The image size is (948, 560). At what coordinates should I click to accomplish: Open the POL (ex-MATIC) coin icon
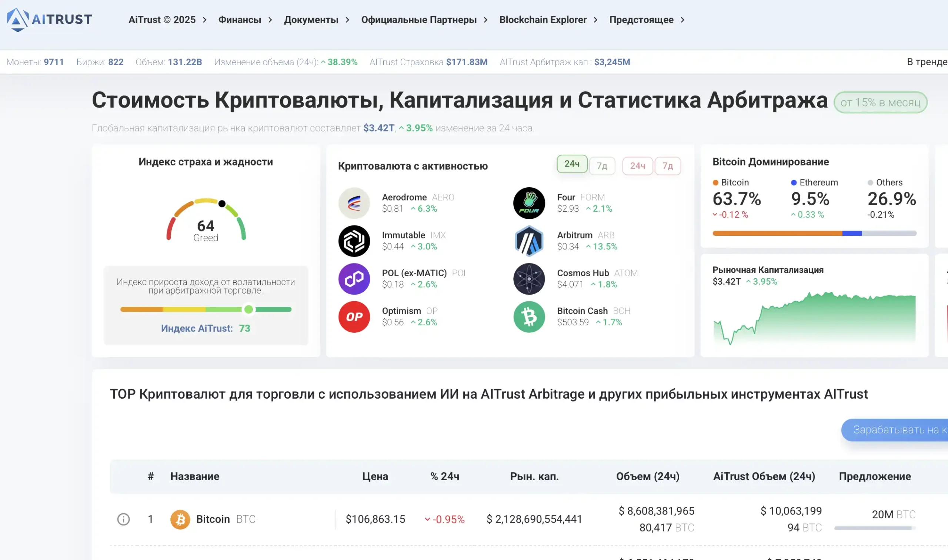click(354, 279)
